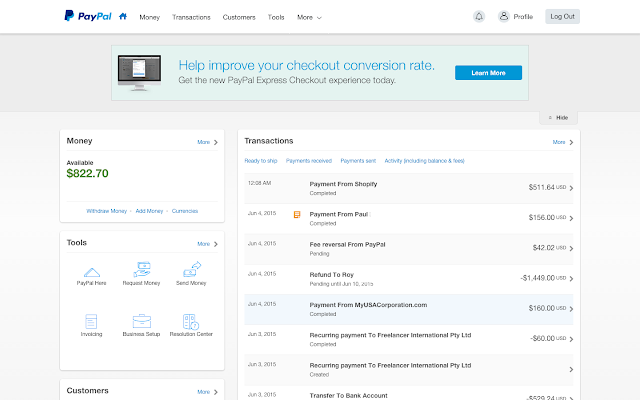Click the Log Out button
This screenshot has width=640, height=400.
562,16
